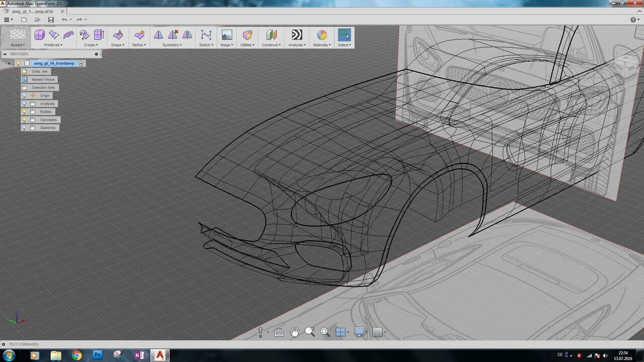Open Chrome from the Windows taskbar
The image size is (644, 362).
click(76, 355)
